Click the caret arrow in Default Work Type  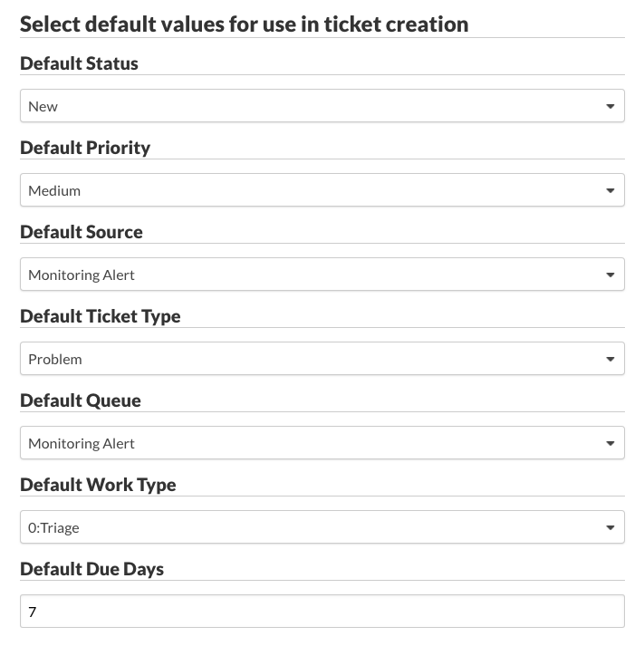click(x=610, y=528)
